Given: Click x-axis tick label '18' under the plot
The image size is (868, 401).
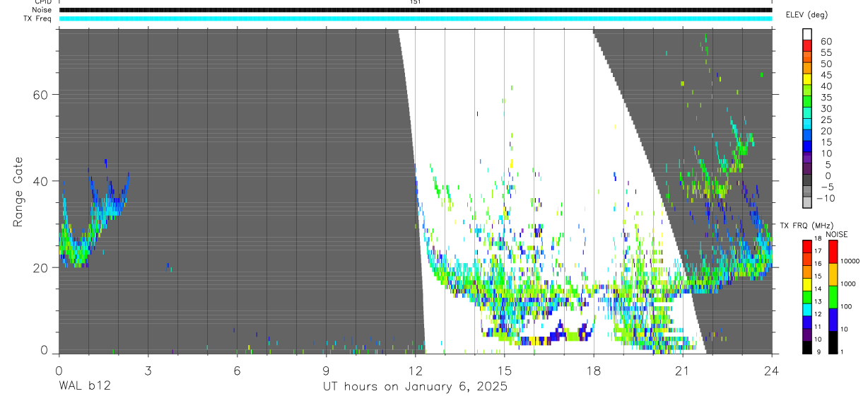Looking at the screenshot, I should pyautogui.click(x=593, y=370).
